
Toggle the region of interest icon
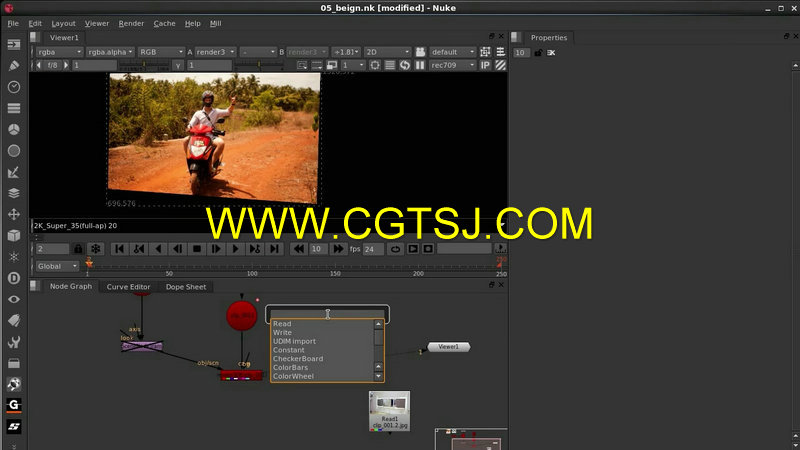pyautogui.click(x=374, y=65)
